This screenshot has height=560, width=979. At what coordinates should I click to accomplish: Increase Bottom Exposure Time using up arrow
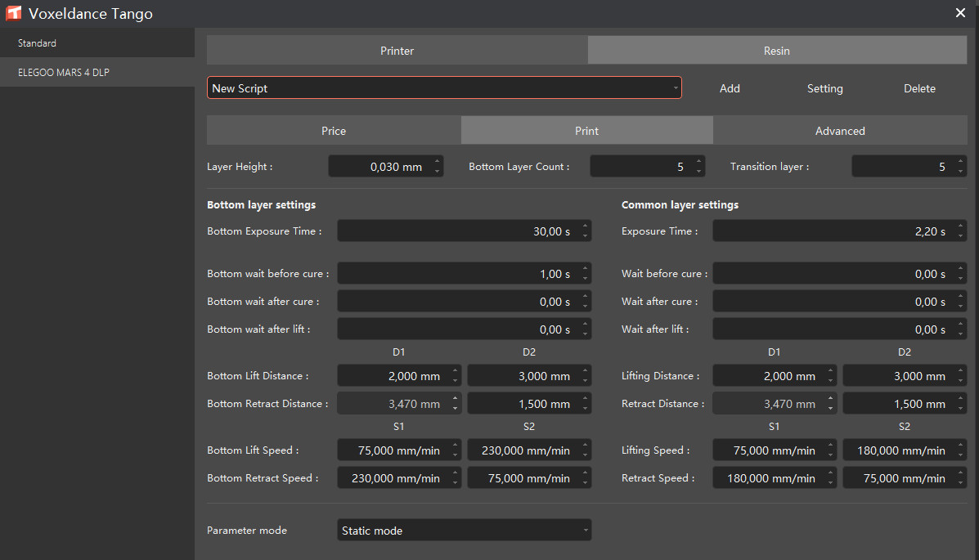[x=586, y=226]
